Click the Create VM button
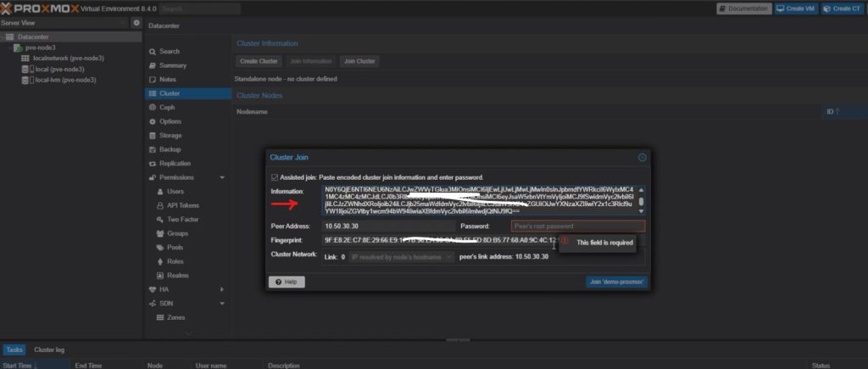The width and height of the screenshot is (868, 369). [796, 8]
